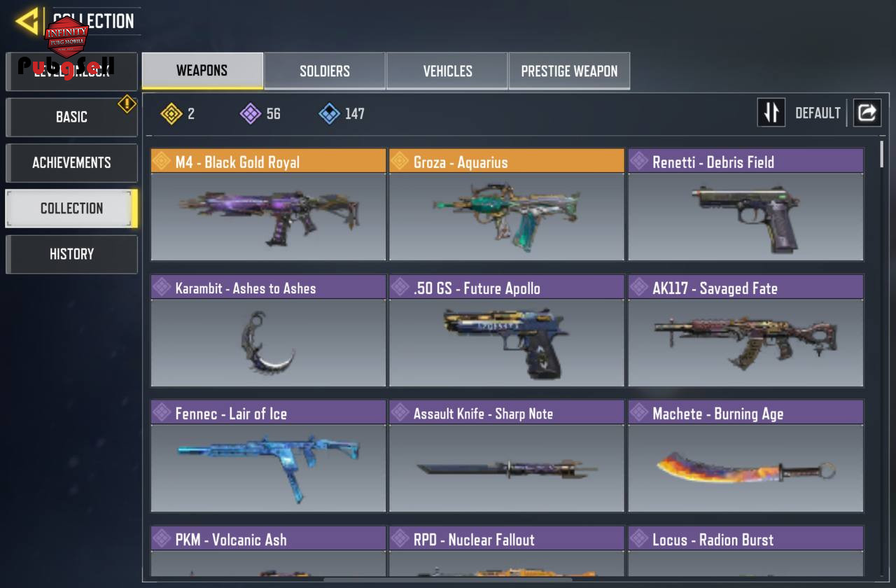Viewport: 896px width, 588px height.
Task: Select the Collection sidebar item
Action: [x=71, y=208]
